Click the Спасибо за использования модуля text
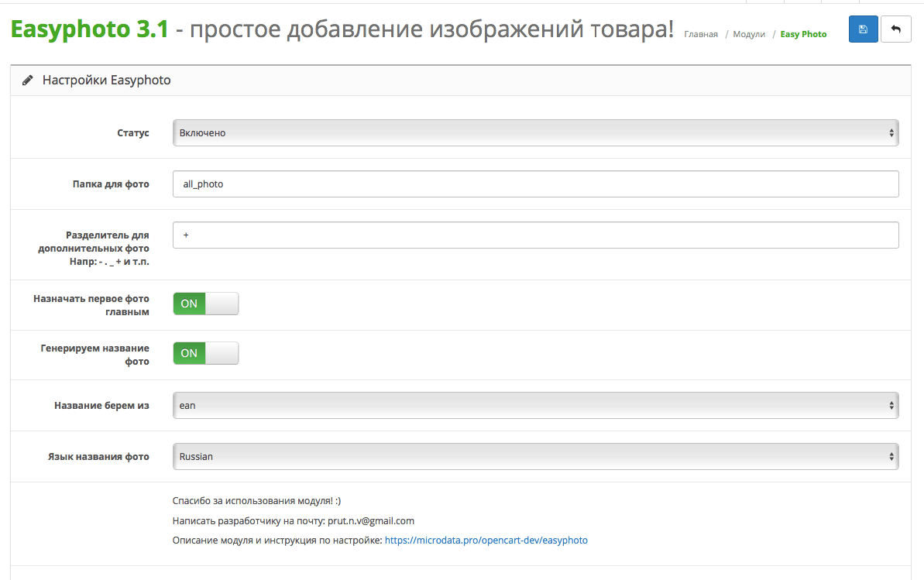 (256, 501)
